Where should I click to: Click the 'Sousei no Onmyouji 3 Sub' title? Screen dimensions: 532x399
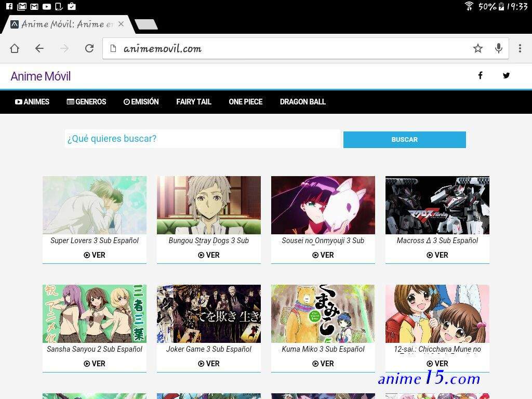pos(323,241)
